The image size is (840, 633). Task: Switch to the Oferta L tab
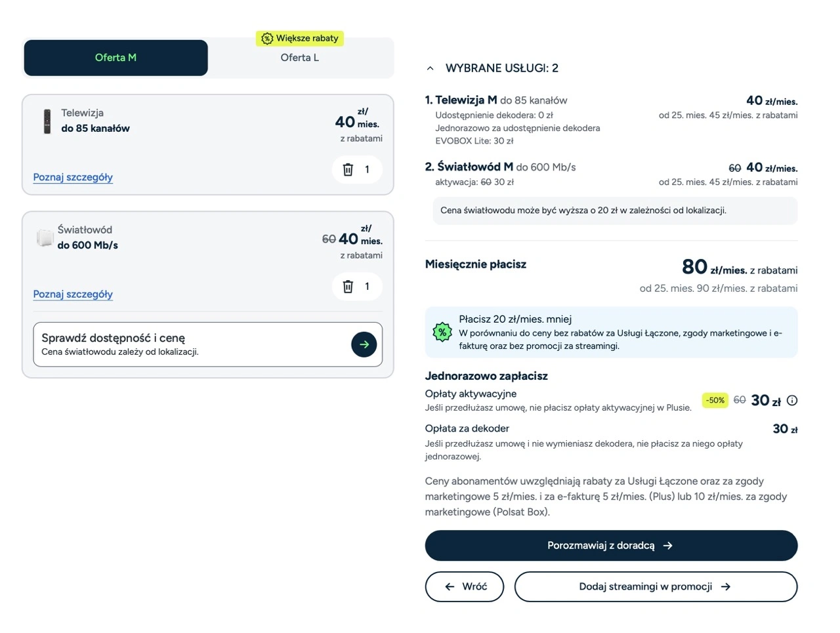[x=300, y=58]
